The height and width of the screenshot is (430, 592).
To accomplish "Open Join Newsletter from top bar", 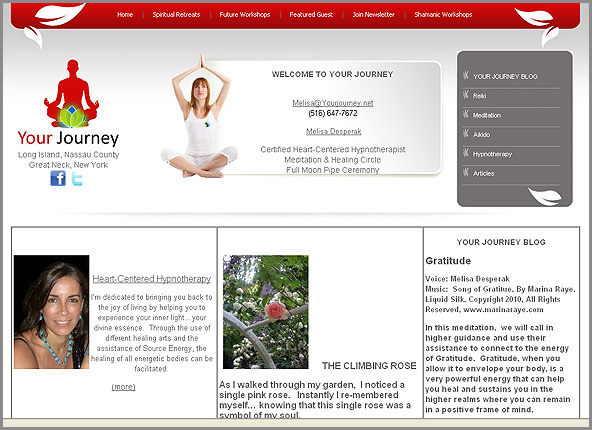I will [x=373, y=15].
